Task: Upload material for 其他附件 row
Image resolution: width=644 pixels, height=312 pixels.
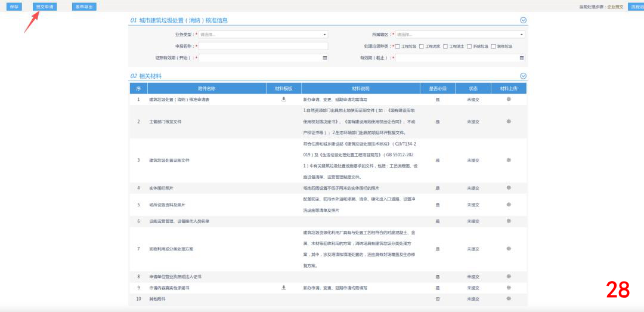Action: 509,298
